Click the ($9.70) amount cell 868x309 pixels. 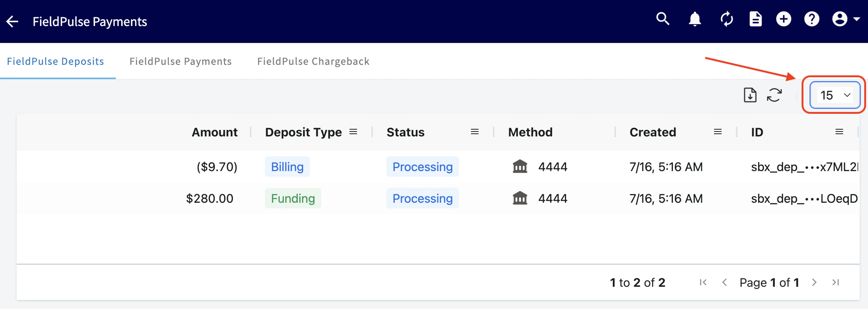click(x=217, y=167)
